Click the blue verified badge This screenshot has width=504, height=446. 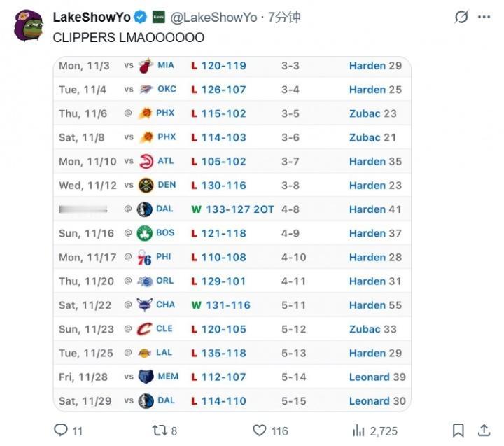(x=140, y=17)
